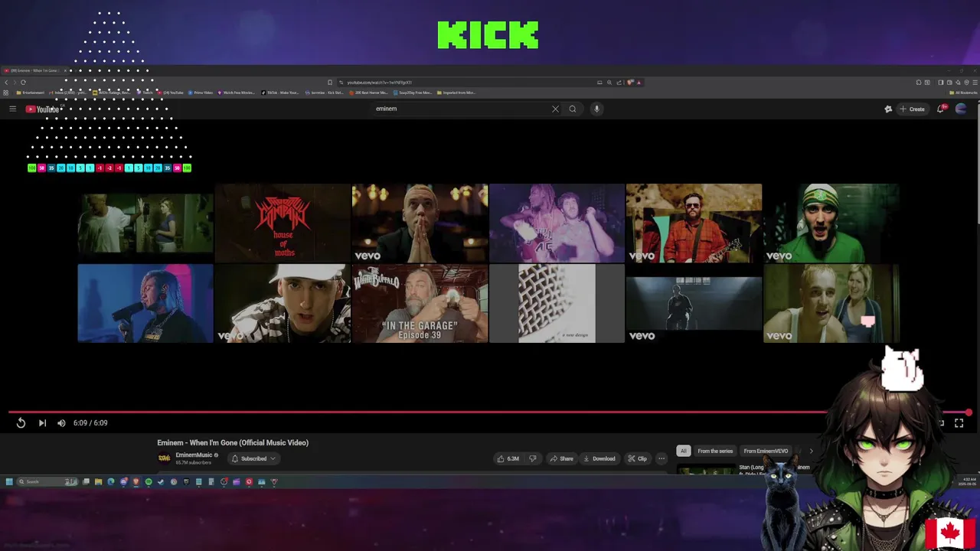Click the taskbar clock
The image size is (980, 551).
969,481
